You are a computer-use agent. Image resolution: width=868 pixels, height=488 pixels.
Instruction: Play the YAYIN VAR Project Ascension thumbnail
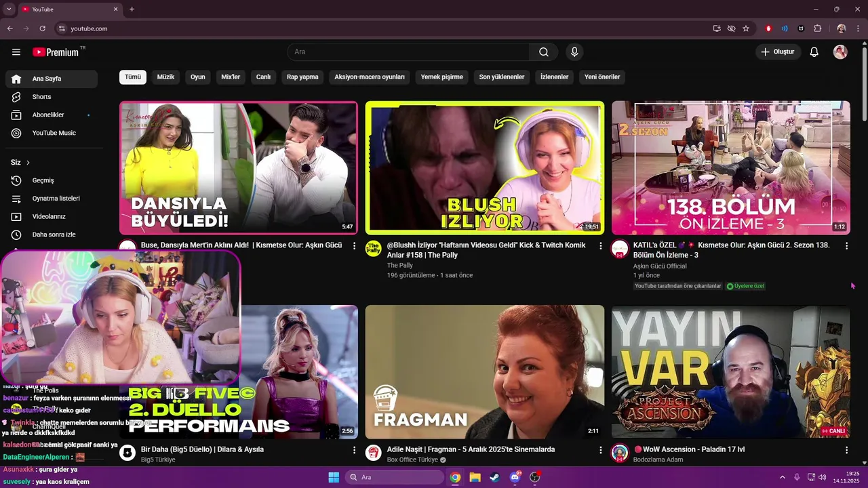tap(731, 372)
